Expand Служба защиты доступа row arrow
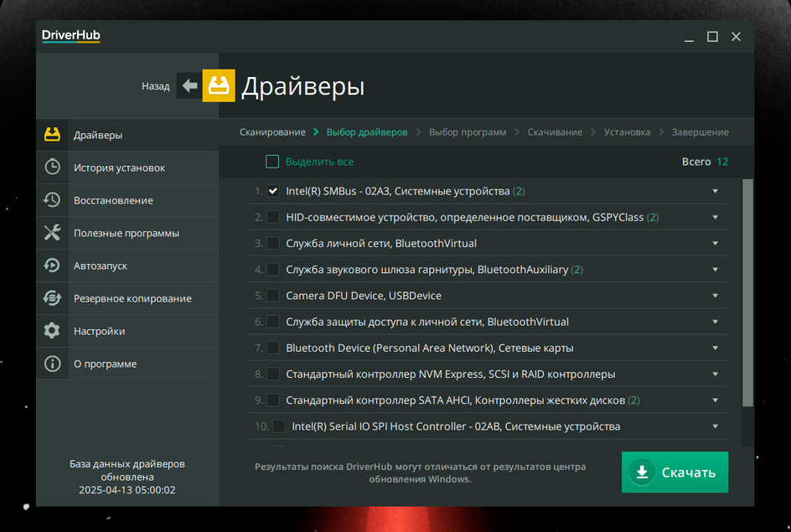 point(715,322)
